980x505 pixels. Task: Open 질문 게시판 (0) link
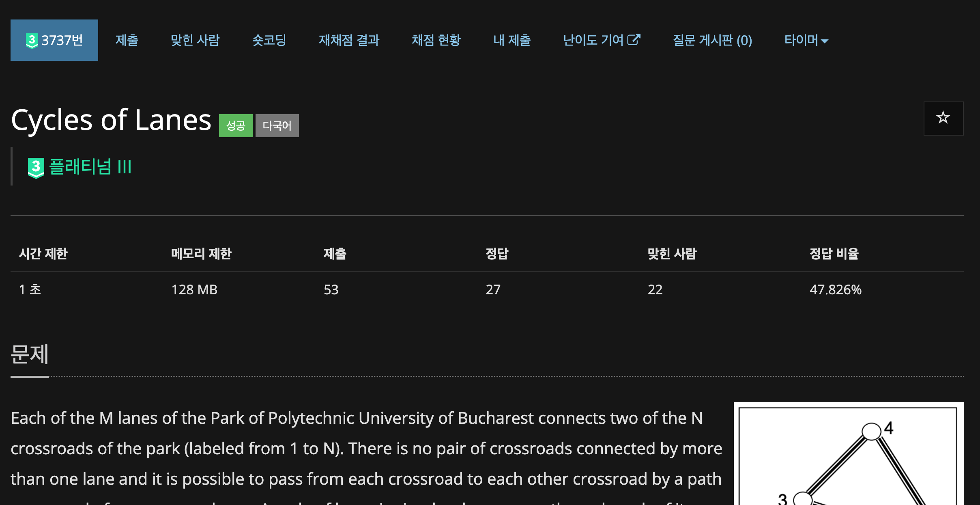pyautogui.click(x=712, y=40)
